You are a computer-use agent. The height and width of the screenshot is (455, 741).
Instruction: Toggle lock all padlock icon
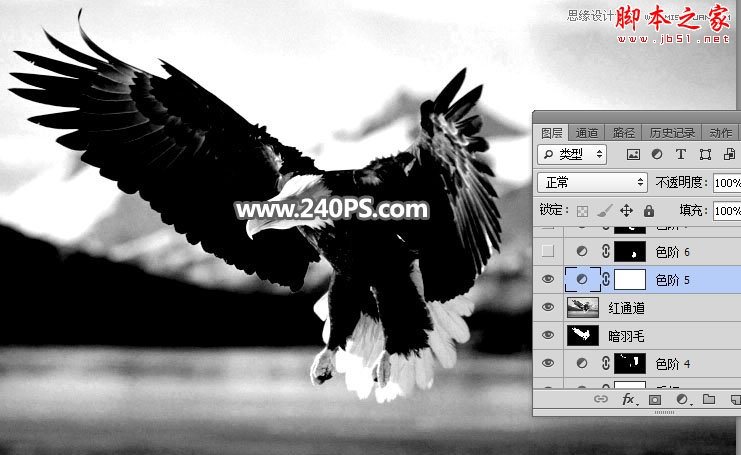(649, 210)
